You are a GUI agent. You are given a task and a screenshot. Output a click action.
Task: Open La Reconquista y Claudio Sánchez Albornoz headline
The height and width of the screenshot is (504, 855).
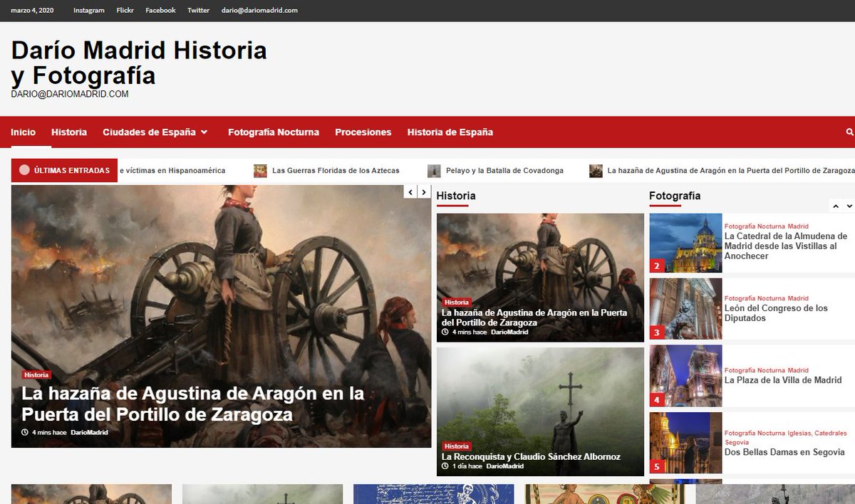point(531,456)
